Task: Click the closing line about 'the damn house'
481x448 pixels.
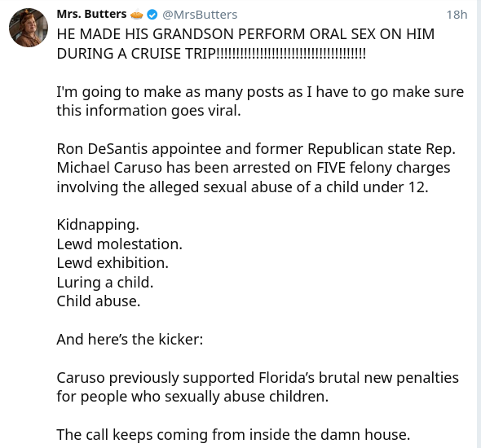Action: pyautogui.click(x=233, y=435)
